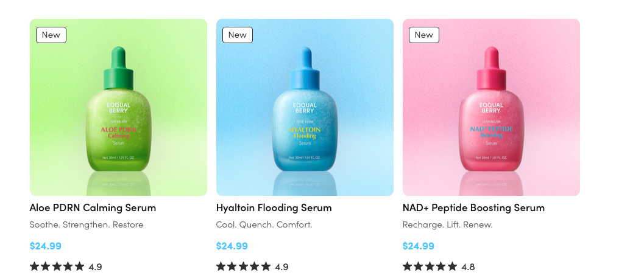
Task: Open the NAD+ Peptide Boosting Serum image
Action: pos(491,108)
